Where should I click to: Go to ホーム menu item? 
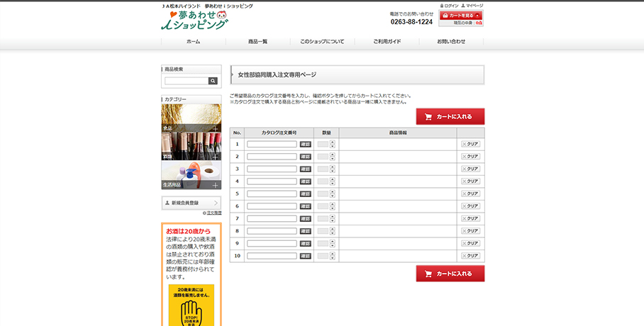click(194, 42)
